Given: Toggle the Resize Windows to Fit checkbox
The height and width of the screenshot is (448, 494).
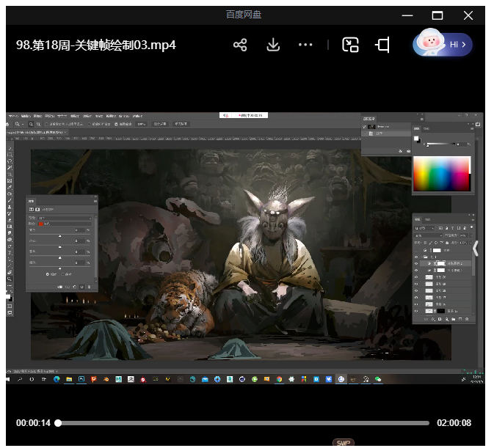Looking at the screenshot, I should 47,124.
